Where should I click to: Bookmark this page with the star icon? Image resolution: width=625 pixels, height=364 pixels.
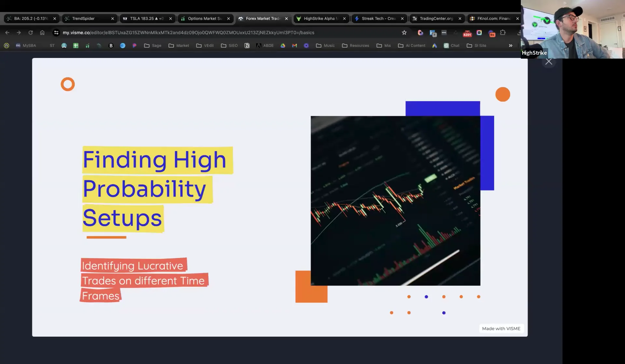click(404, 33)
